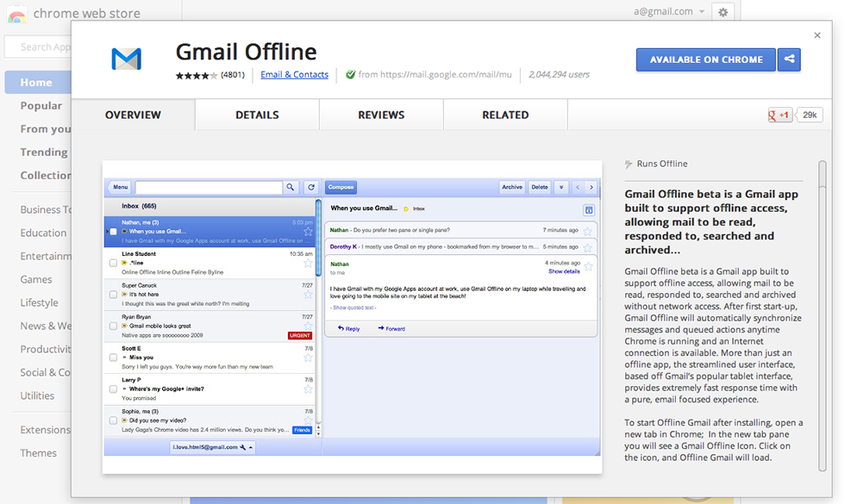The width and height of the screenshot is (845, 504).
Task: Open the Details tab
Action: pos(257,115)
